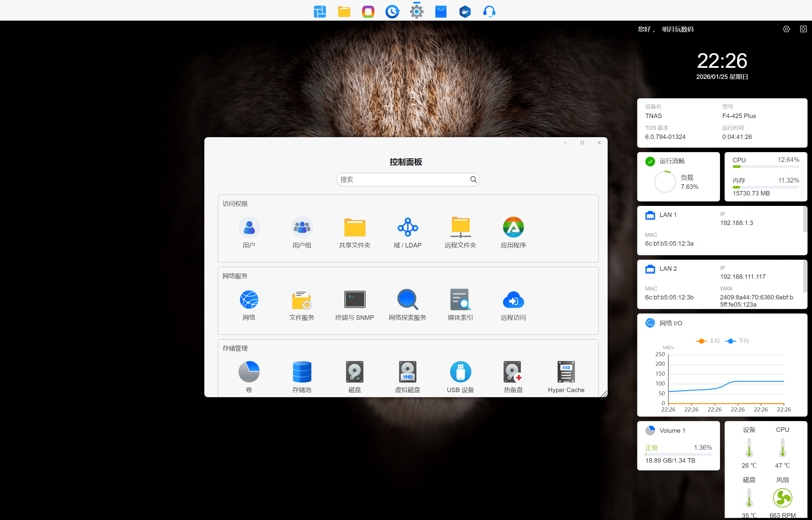Open 网络探索服务 discovery service

(x=407, y=299)
